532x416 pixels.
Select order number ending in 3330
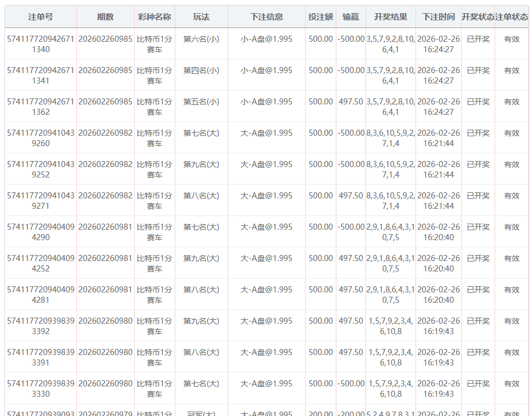click(41, 389)
